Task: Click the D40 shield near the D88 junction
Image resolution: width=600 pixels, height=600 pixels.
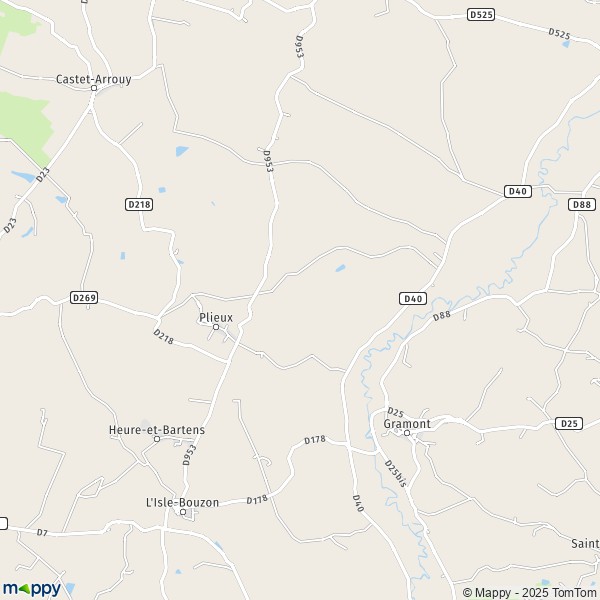Action: pyautogui.click(x=518, y=191)
